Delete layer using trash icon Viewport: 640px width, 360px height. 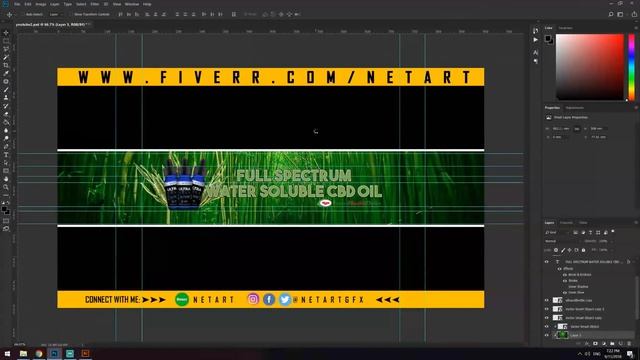(629, 344)
